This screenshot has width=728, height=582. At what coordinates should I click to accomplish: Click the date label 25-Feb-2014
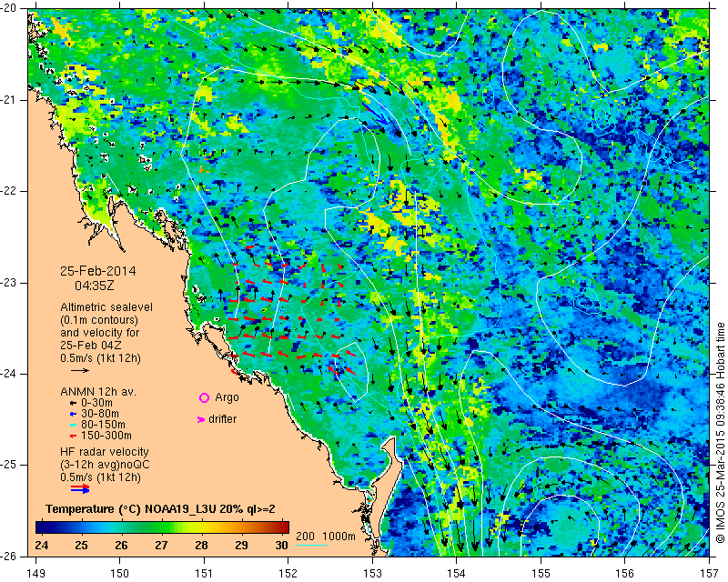pos(98,271)
